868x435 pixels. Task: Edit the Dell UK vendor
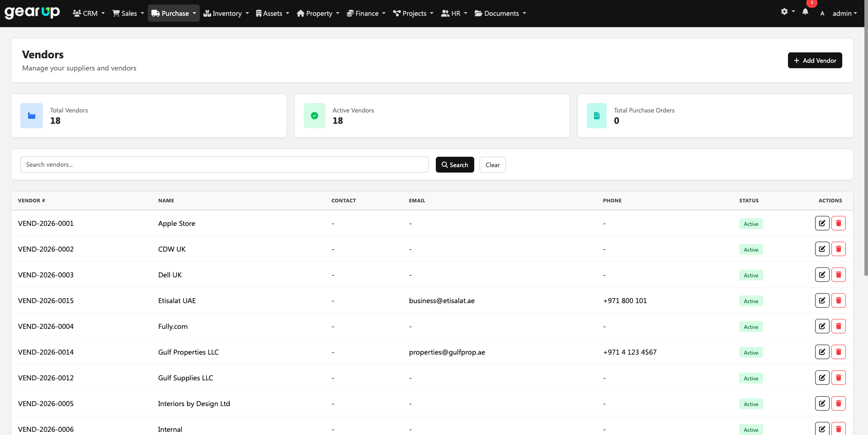click(x=822, y=275)
